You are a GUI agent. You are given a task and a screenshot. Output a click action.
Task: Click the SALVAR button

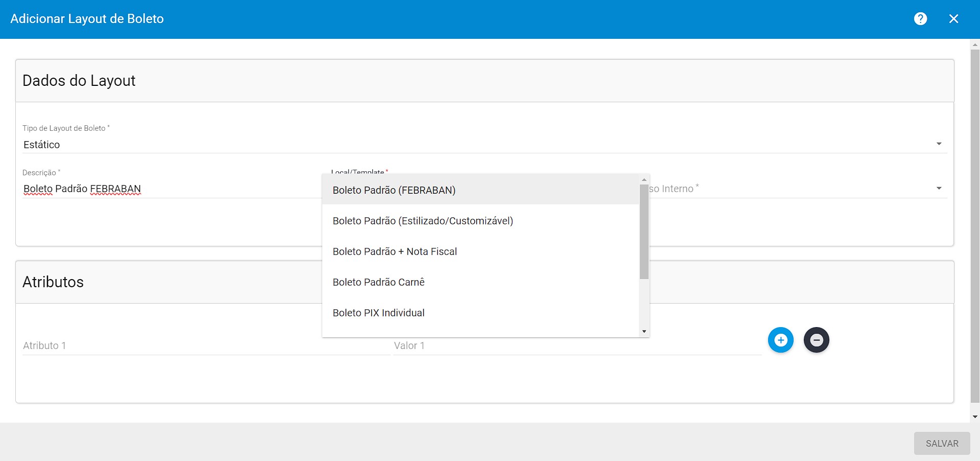point(942,444)
